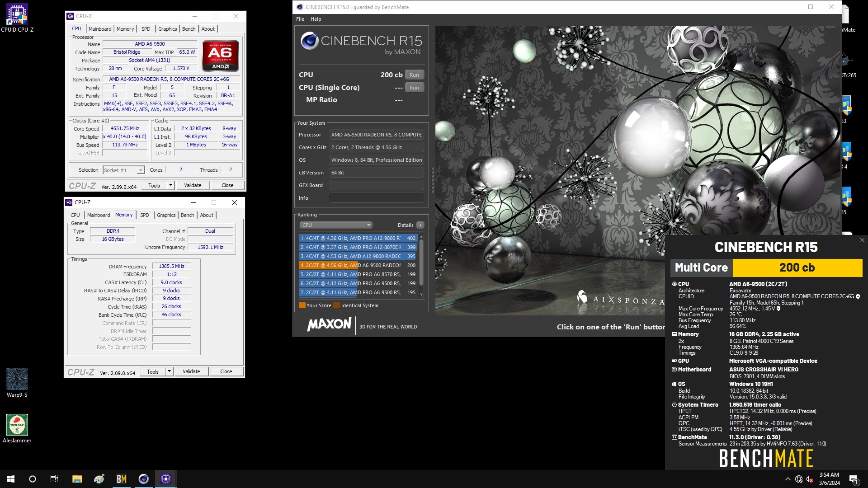Image resolution: width=868 pixels, height=488 pixels.
Task: Switch to CPU-Z taskbar icon
Action: (x=166, y=479)
